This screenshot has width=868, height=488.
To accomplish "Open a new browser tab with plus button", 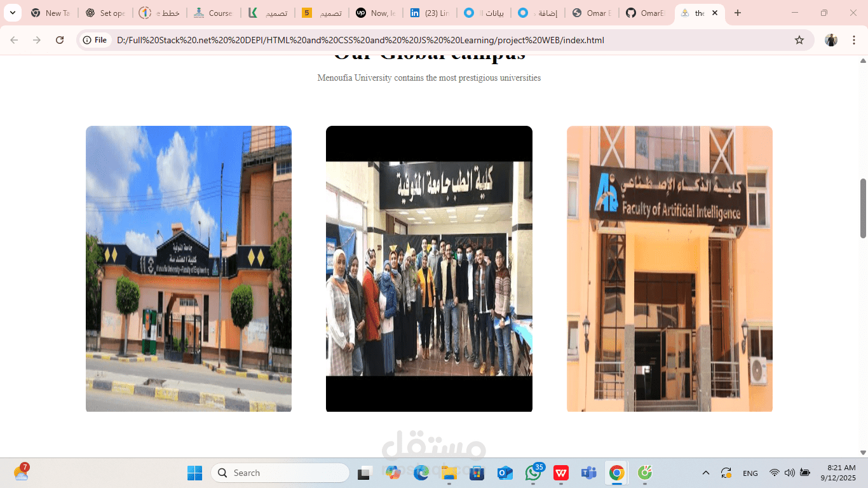I will coord(737,13).
